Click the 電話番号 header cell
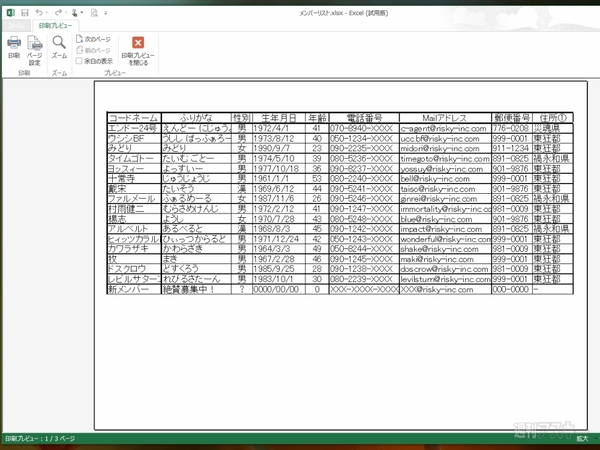 point(364,117)
